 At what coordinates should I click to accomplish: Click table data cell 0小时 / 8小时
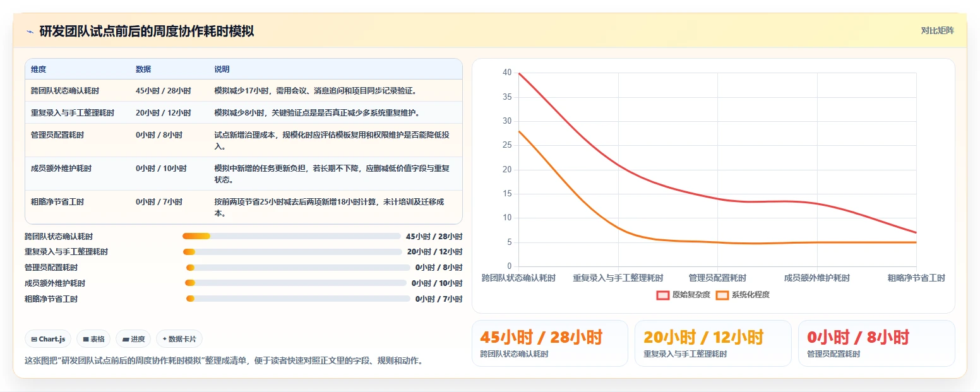159,135
